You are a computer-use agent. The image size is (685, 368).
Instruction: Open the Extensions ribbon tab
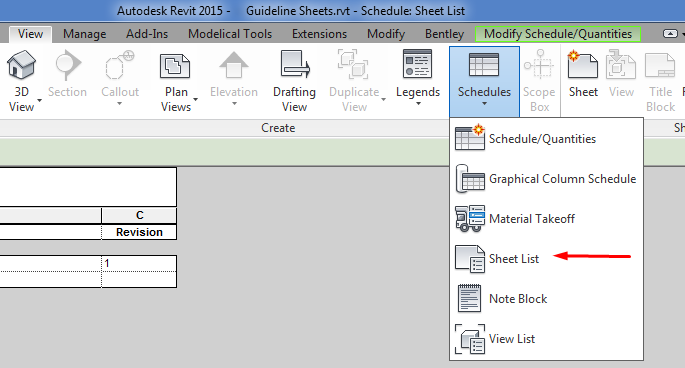tap(319, 34)
